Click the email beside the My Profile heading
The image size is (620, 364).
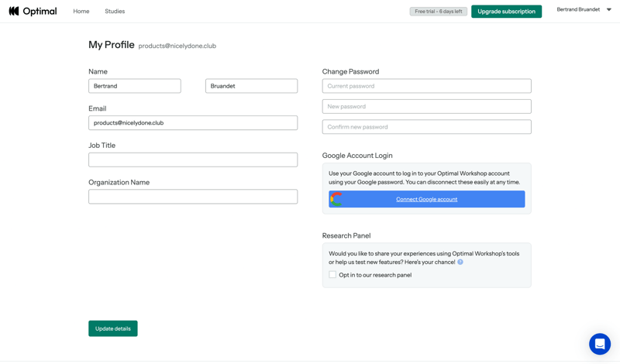tap(177, 46)
